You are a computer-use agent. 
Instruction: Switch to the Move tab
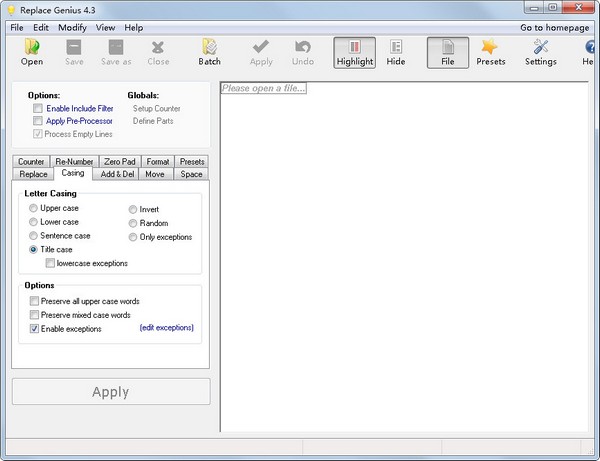coord(155,174)
